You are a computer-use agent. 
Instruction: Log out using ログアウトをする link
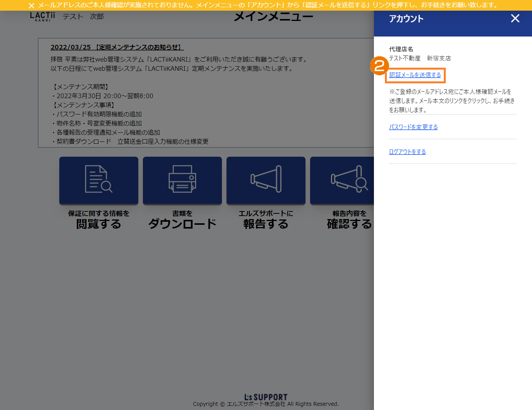coord(407,152)
